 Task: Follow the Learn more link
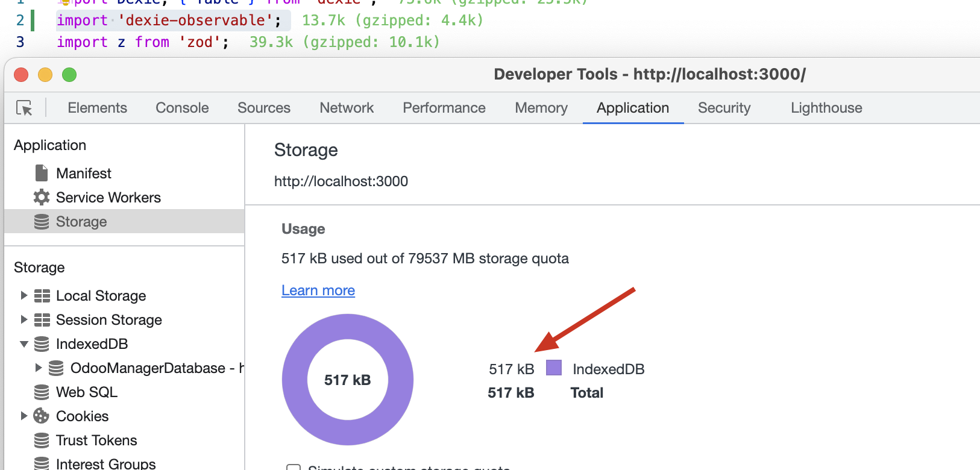pos(318,290)
